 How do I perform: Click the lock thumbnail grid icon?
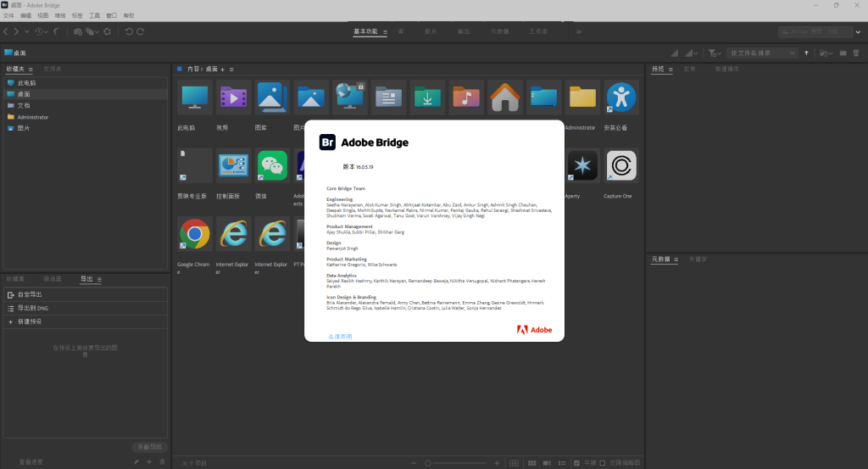click(x=515, y=463)
